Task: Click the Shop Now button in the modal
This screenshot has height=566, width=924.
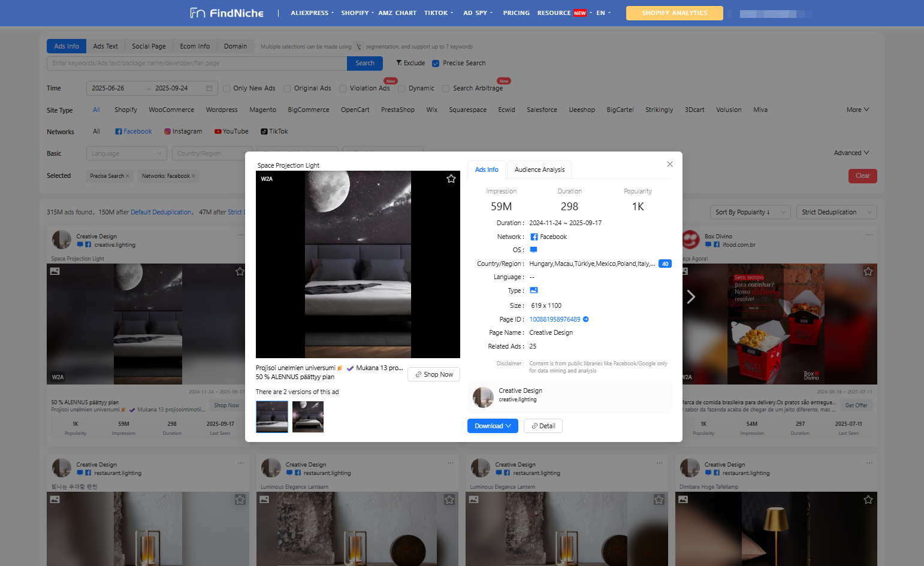Action: [433, 374]
